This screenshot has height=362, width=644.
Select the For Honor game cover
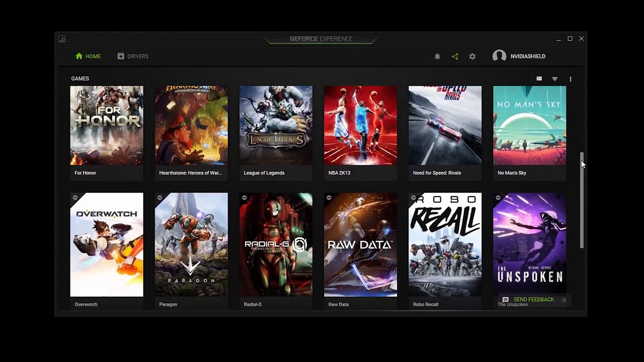click(107, 125)
